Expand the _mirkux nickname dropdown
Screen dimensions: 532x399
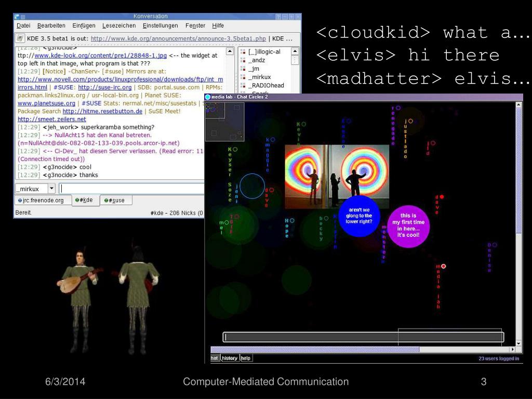pos(51,189)
